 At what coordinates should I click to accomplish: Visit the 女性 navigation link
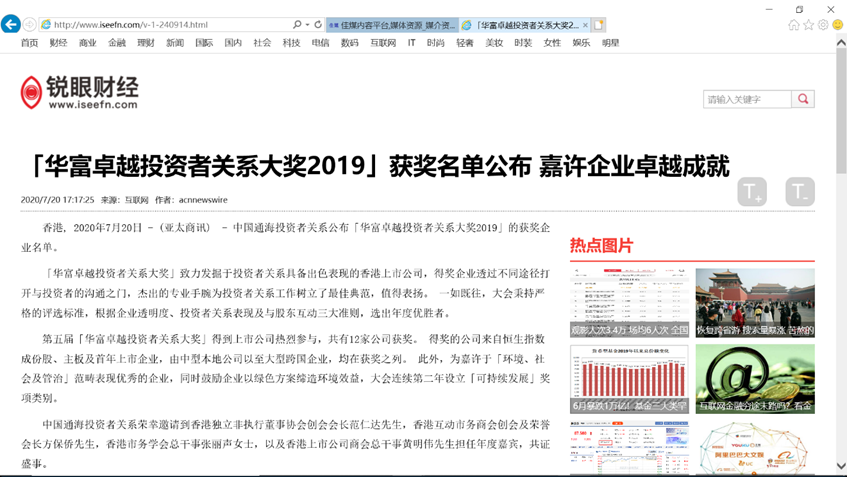click(x=552, y=43)
